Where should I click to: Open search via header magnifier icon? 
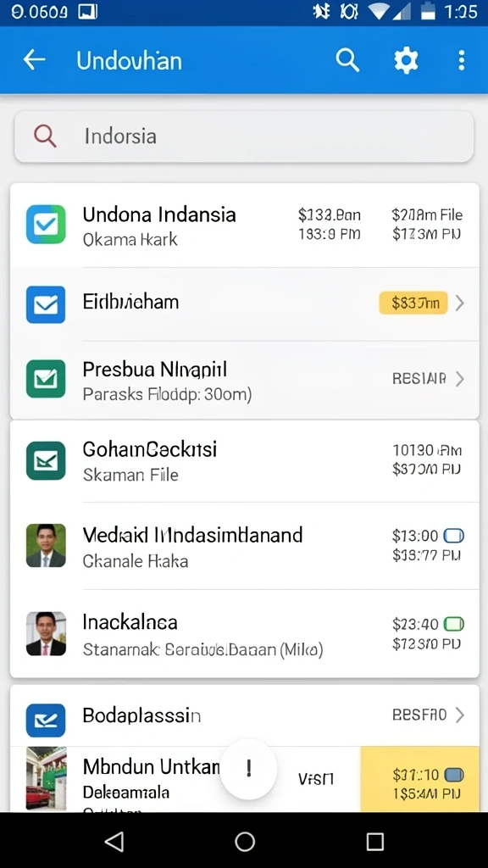[x=347, y=60]
